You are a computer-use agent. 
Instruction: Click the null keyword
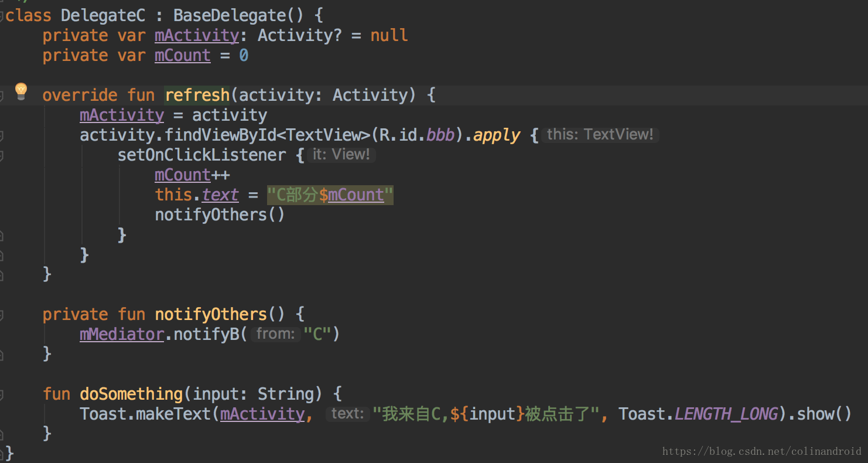click(389, 36)
